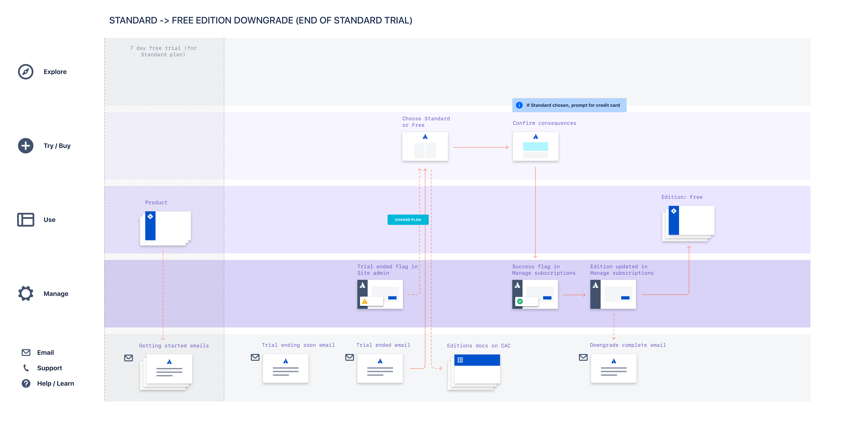Click envelope icon beside Trial ending soon email

click(255, 357)
